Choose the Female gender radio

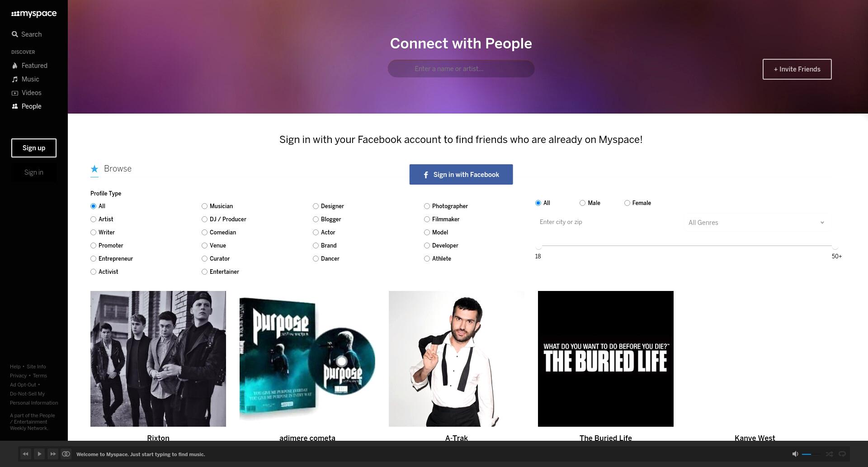627,203
